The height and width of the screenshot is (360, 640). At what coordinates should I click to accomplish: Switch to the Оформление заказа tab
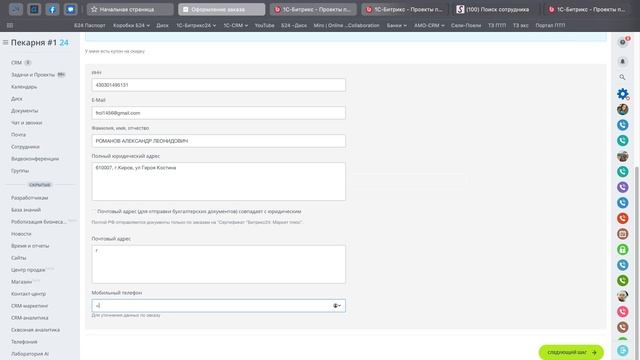click(x=221, y=9)
